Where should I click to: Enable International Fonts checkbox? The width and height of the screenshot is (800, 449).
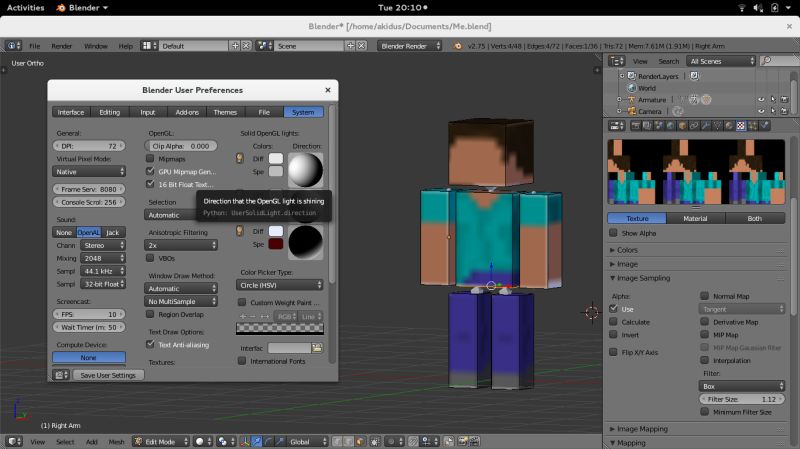point(242,361)
